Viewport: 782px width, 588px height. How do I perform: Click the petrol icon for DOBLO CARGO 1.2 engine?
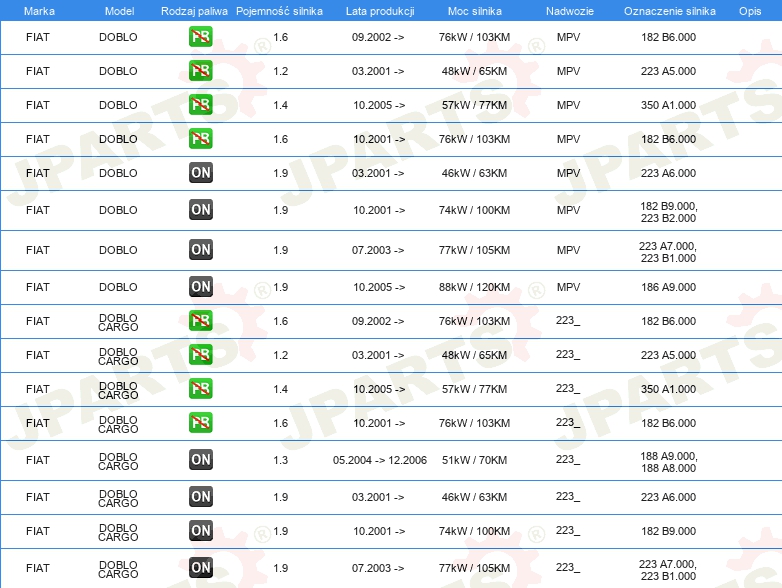200,355
